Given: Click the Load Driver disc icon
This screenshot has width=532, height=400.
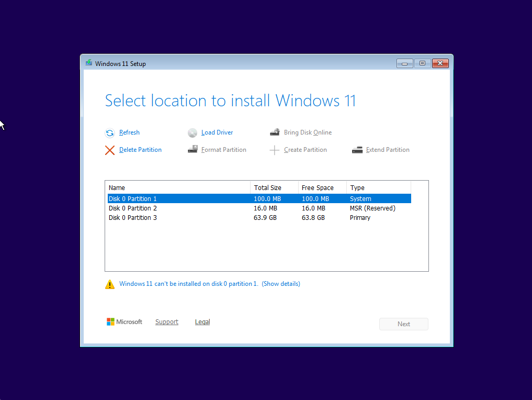Looking at the screenshot, I should 193,133.
